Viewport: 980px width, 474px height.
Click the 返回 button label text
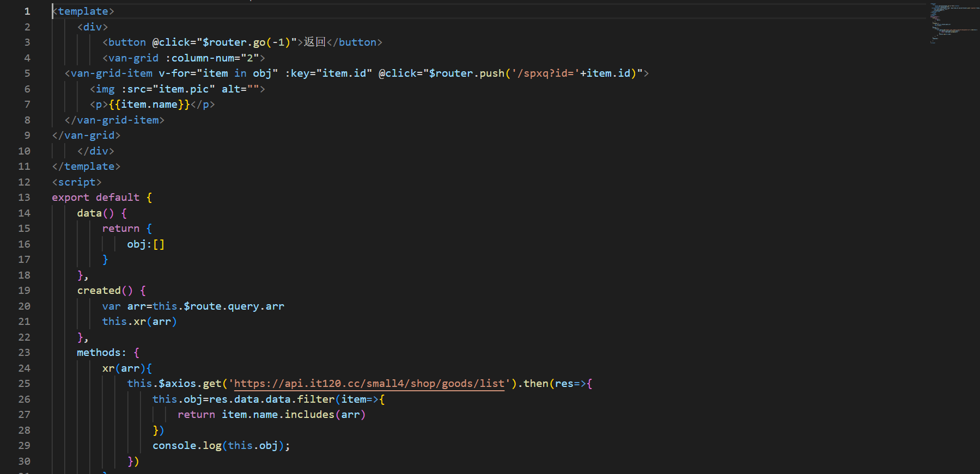tap(315, 42)
